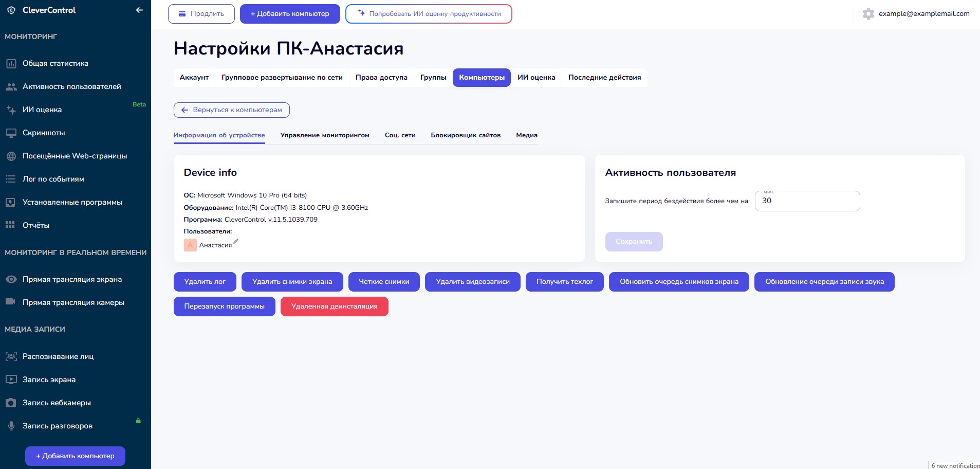Click the Перезапуск программы button
Image resolution: width=980 pixels, height=469 pixels.
point(224,306)
